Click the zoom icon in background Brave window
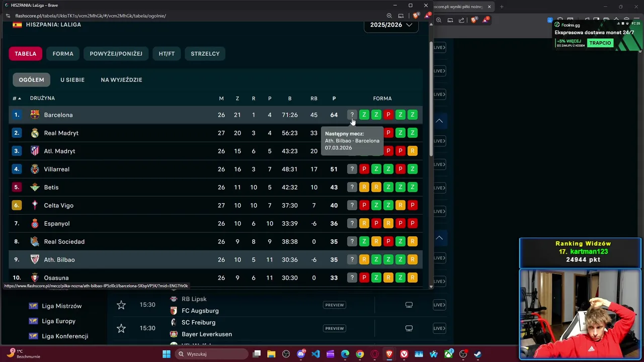This screenshot has height=362, width=644. [x=439, y=20]
